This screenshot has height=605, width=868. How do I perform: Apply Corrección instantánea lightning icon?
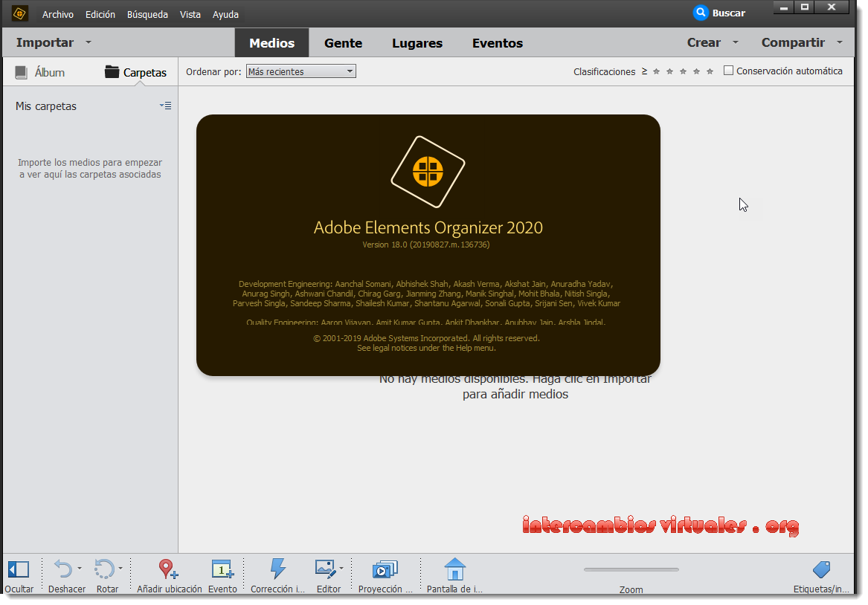(278, 569)
